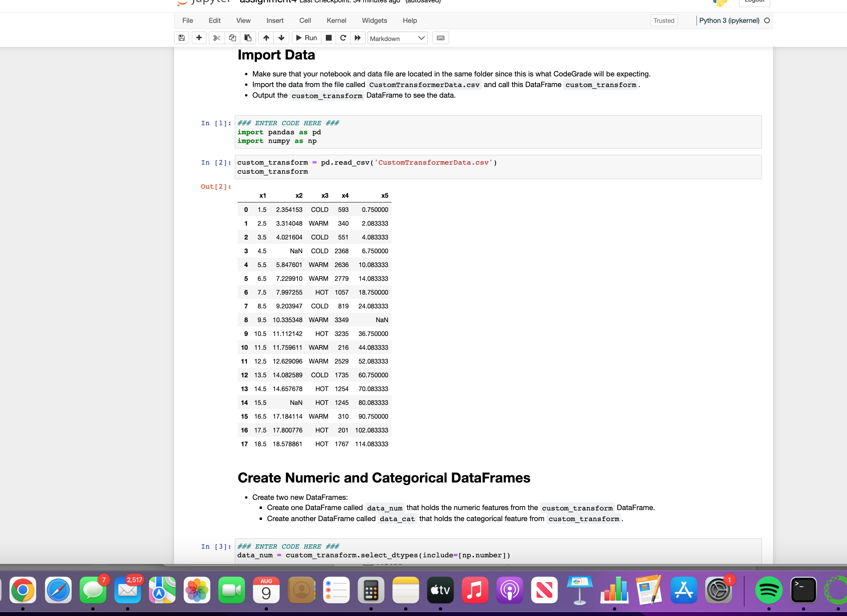This screenshot has width=847, height=616.
Task: Restart the kernel with the circular arrow icon
Action: coord(343,38)
